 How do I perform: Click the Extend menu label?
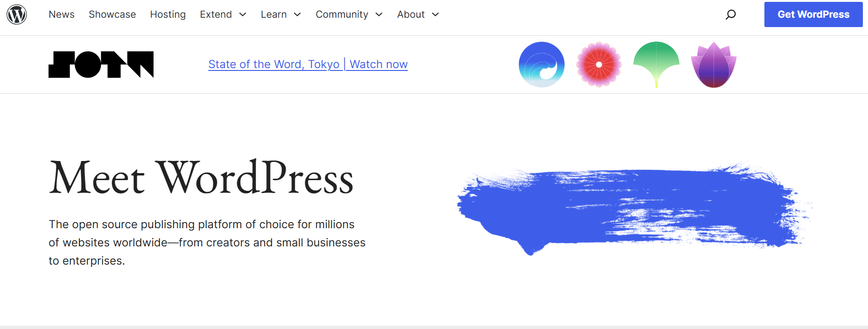tap(216, 14)
